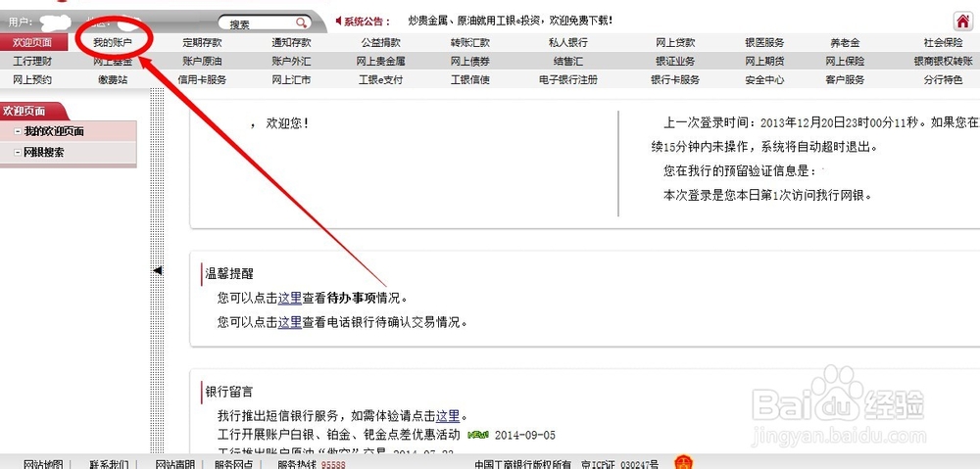Select 我的欢迎页面 in the sidebar
980x469 pixels.
click(x=54, y=132)
